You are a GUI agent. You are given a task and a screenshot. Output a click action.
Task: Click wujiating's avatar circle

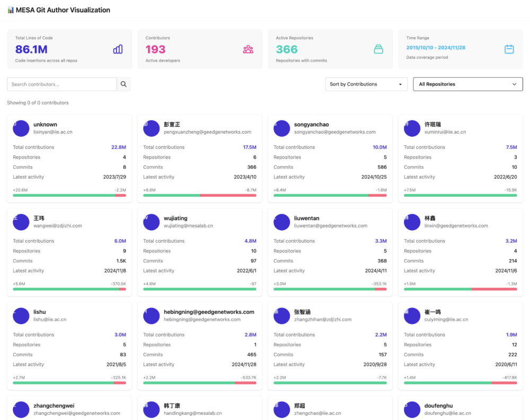pyautogui.click(x=152, y=222)
